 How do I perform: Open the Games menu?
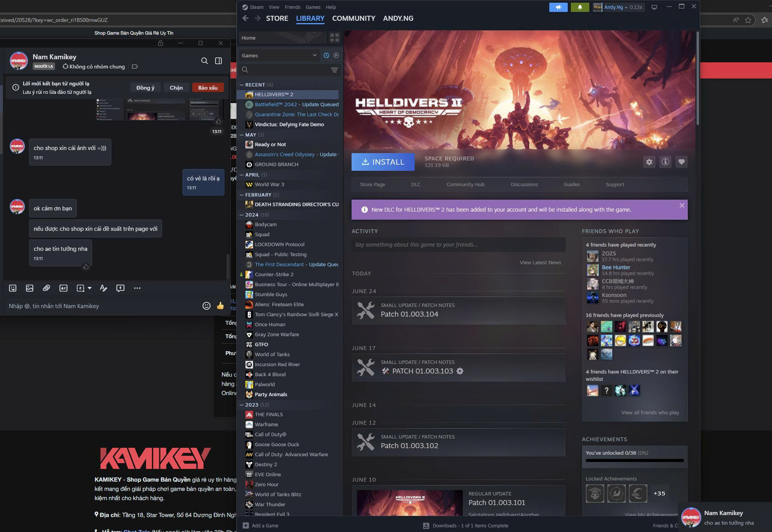coord(313,7)
